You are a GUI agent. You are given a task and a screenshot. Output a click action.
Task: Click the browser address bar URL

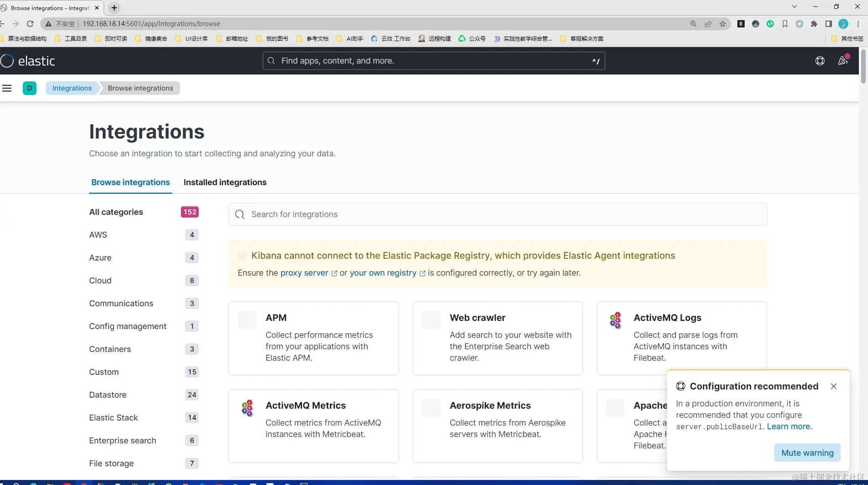click(151, 24)
